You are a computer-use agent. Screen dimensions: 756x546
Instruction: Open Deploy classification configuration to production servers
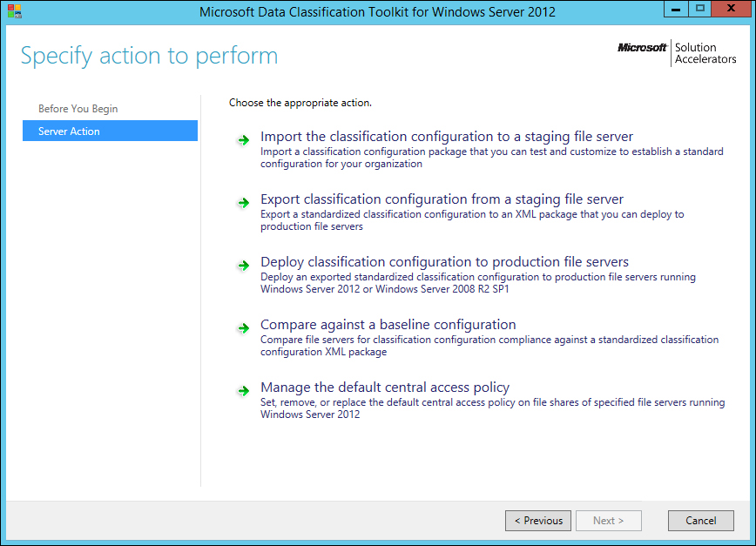point(444,262)
